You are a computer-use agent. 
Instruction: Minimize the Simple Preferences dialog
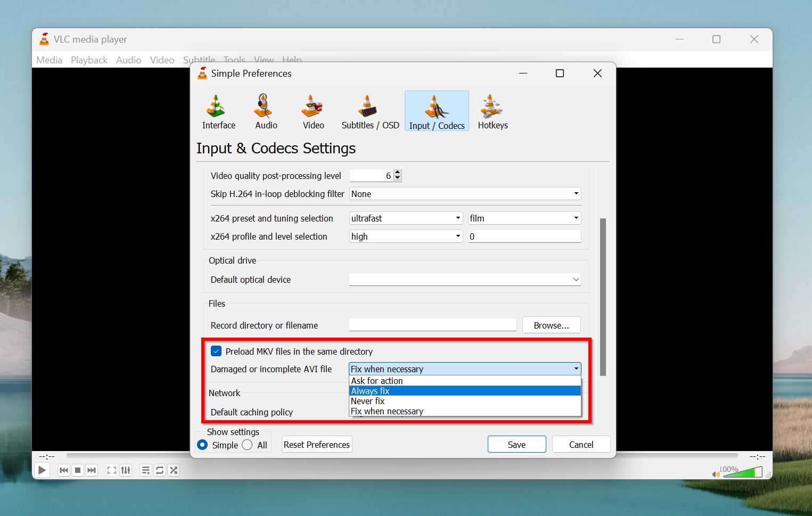coord(523,73)
